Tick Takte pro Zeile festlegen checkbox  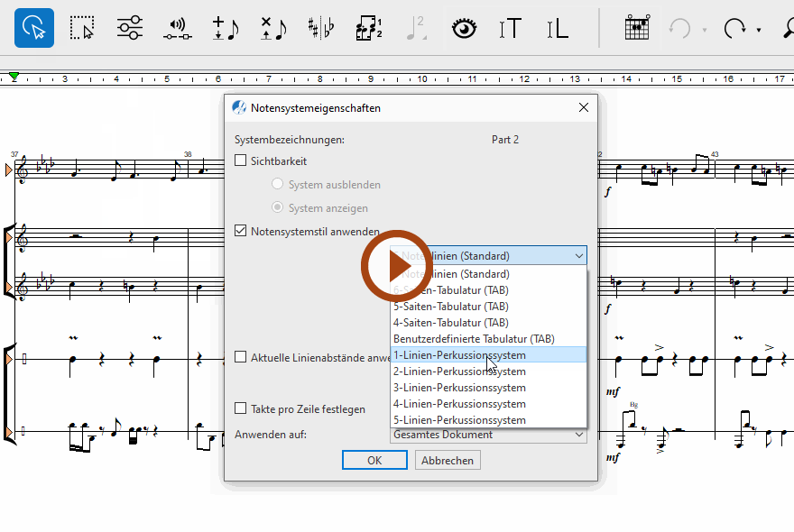pos(241,408)
